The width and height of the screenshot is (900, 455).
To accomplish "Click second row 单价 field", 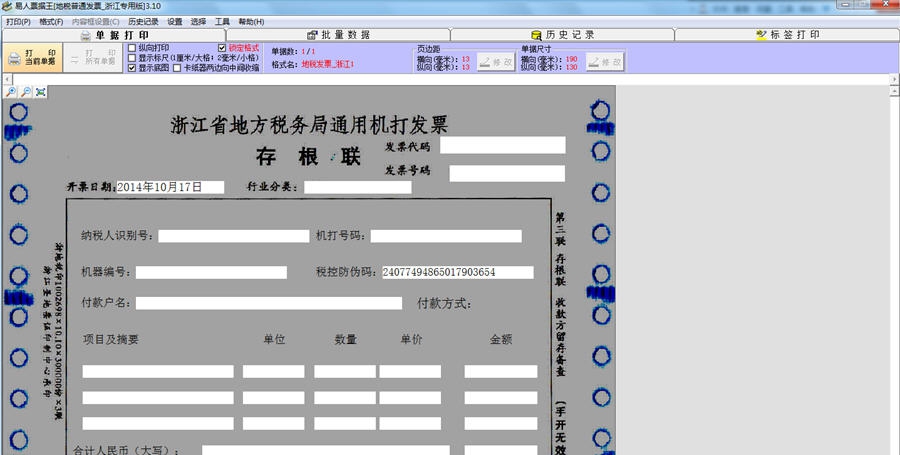I will point(410,398).
